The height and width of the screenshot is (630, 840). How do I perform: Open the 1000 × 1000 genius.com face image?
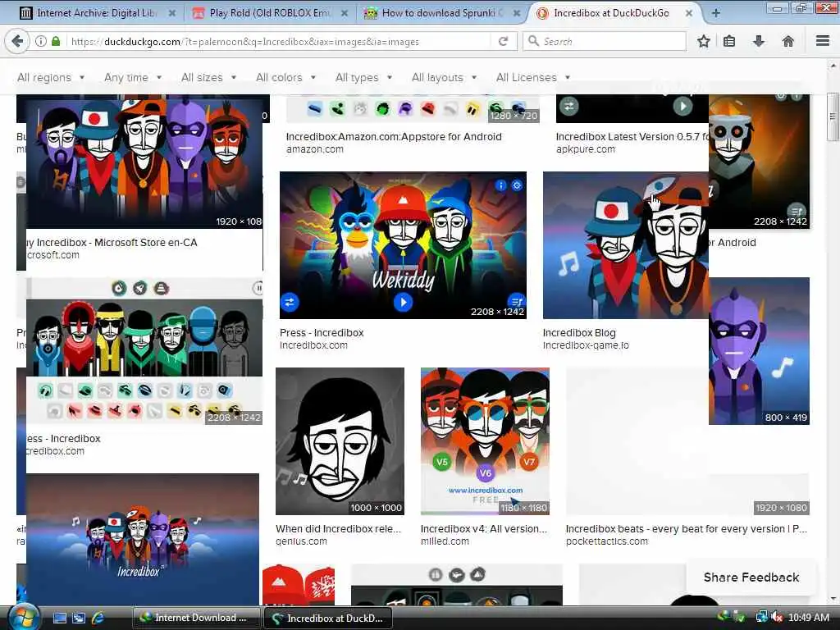(340, 441)
